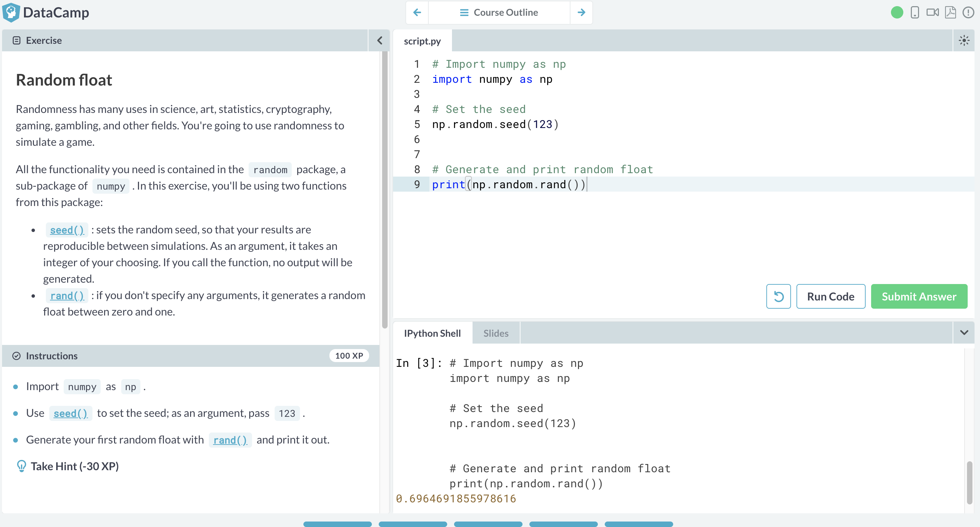Click the lightbulb hint icon
The height and width of the screenshot is (527, 980).
[x=22, y=466]
